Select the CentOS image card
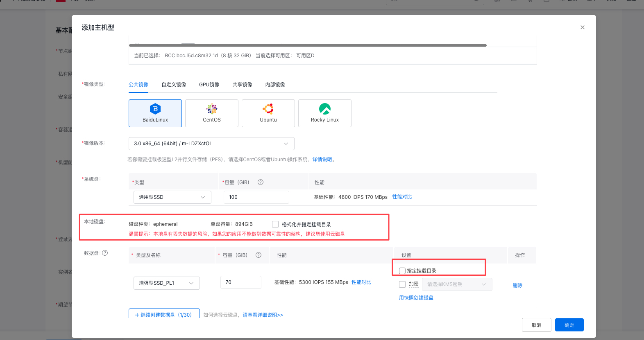This screenshot has width=644, height=340. coord(212,113)
